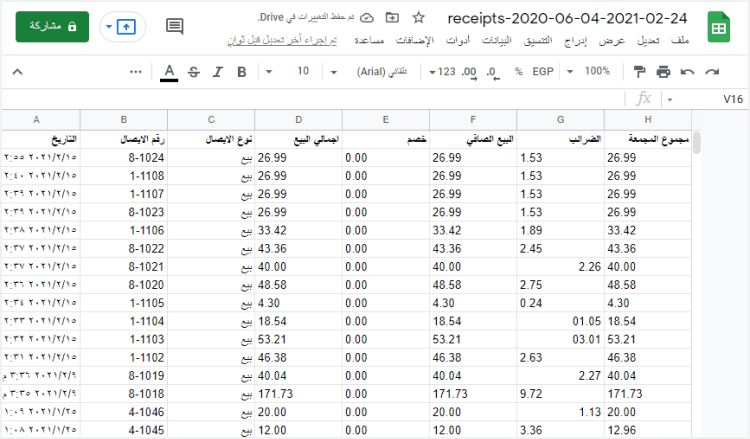
Task: Print the spreadsheet with the printer icon
Action: point(663,72)
